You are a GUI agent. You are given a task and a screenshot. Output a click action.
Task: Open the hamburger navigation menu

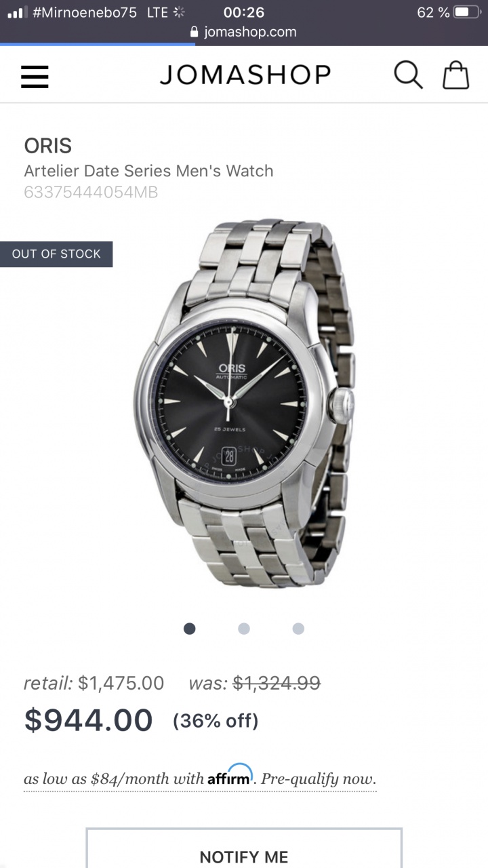click(35, 76)
